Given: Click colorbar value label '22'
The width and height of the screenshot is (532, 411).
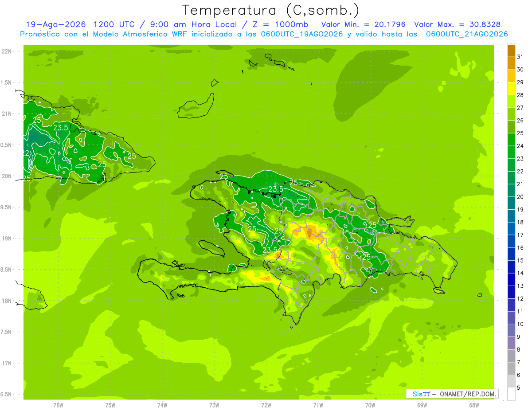Looking at the screenshot, I should [x=520, y=171].
